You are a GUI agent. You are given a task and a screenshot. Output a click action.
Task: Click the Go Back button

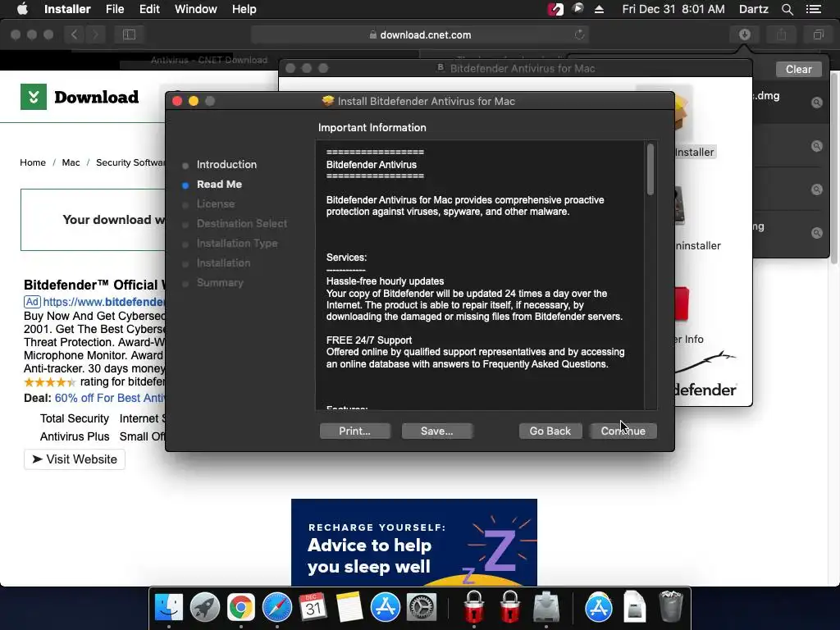(550, 431)
